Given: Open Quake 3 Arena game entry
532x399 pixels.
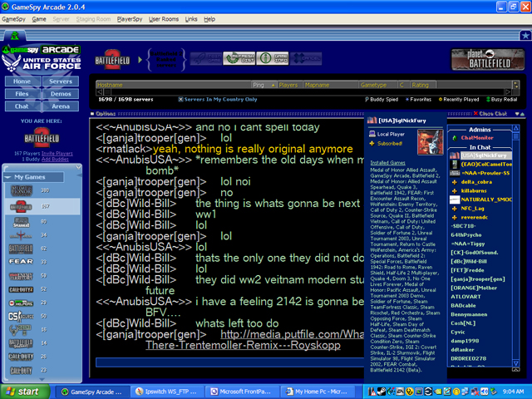Looking at the screenshot, I should [21, 235].
